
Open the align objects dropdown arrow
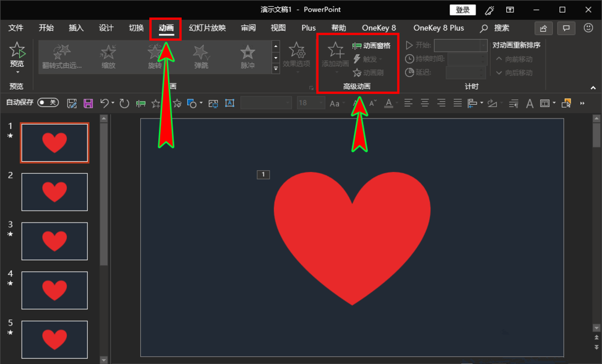(482, 103)
